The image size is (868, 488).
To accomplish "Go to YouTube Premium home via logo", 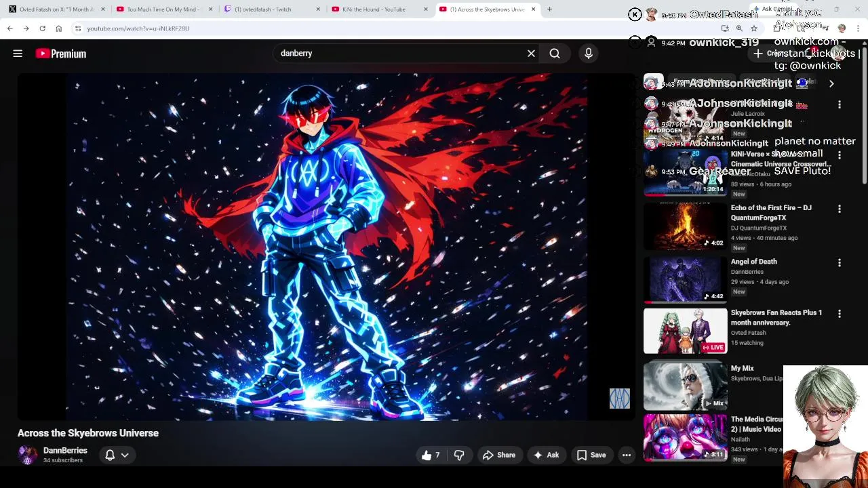I will click(x=61, y=54).
